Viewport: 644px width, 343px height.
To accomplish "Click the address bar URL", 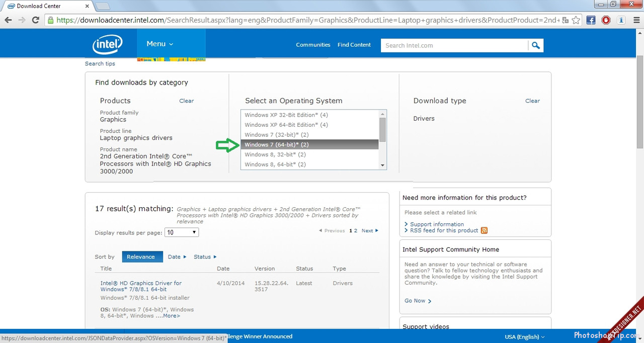I will [x=308, y=20].
